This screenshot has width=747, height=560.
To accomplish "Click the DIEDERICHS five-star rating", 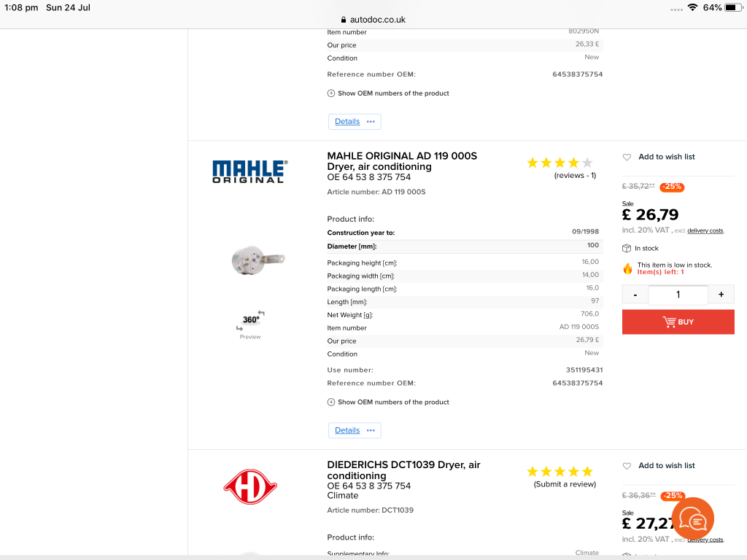I will (560, 472).
